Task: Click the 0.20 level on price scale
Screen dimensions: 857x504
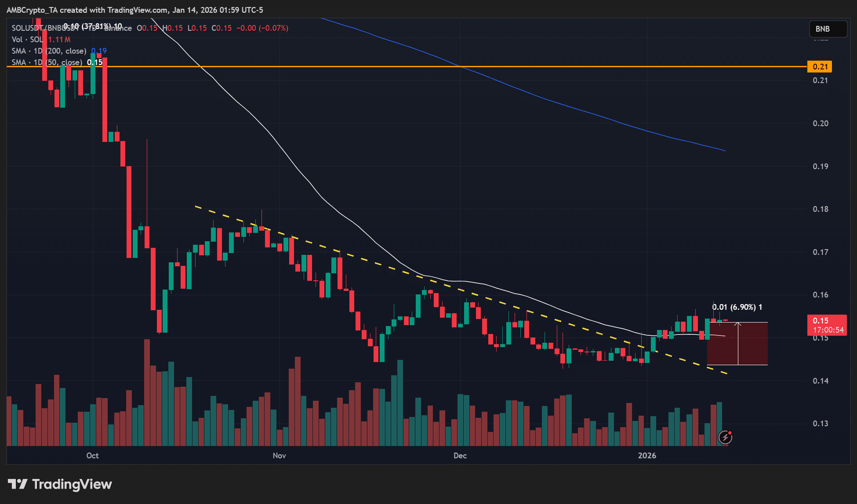Action: click(820, 123)
